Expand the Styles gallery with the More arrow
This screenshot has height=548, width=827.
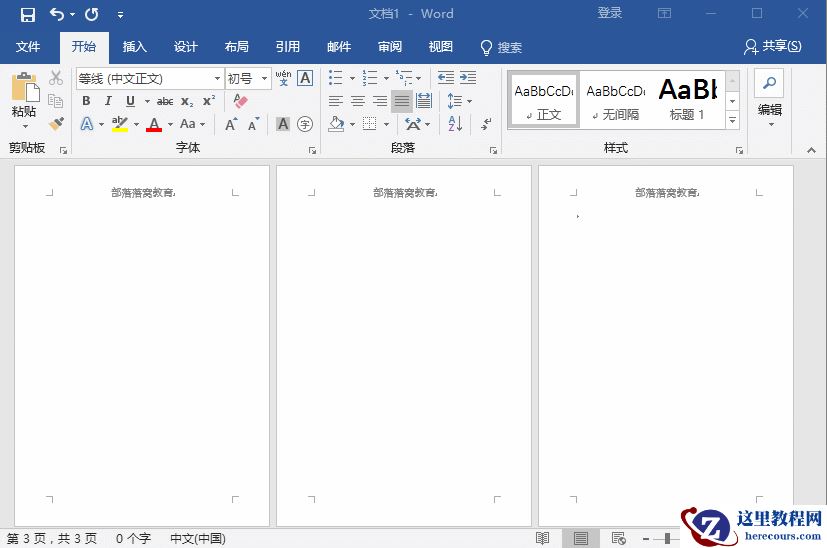point(732,121)
